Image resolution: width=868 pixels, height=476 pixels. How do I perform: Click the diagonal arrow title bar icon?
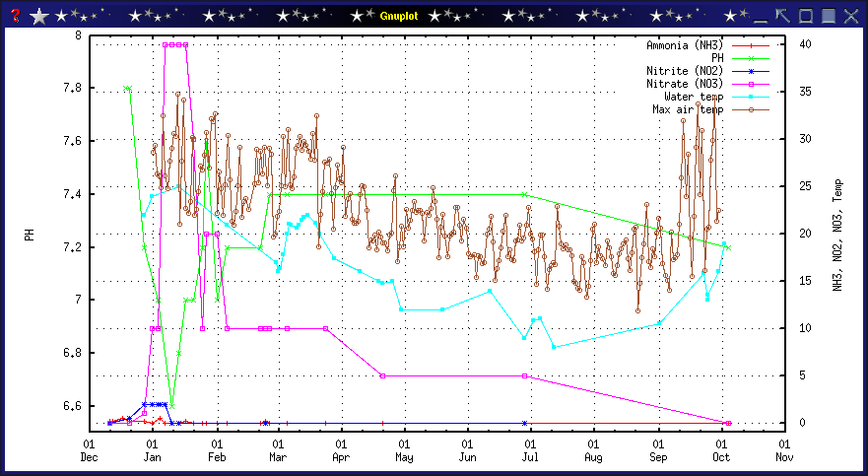click(783, 16)
